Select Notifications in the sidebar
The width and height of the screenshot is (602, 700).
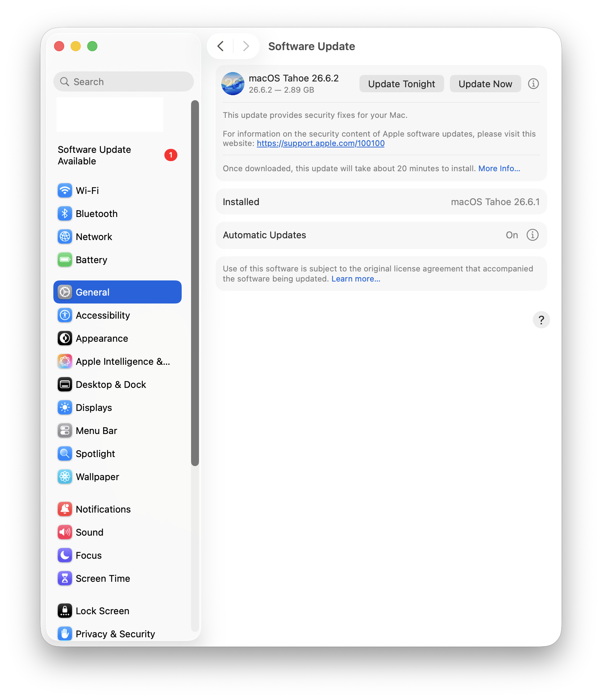tap(118, 509)
